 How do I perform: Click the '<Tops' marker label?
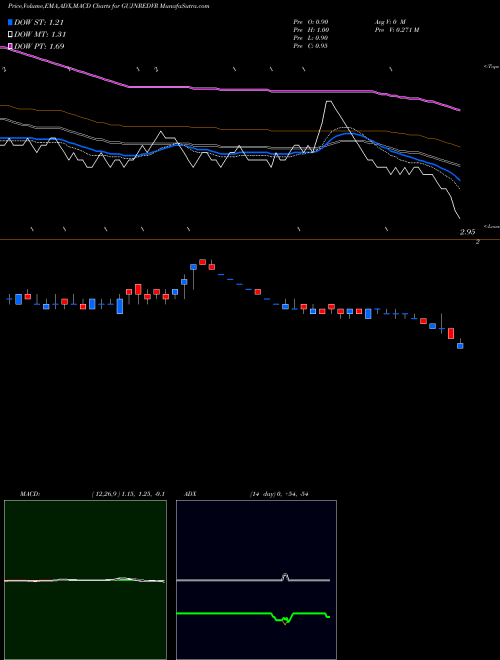coord(492,67)
